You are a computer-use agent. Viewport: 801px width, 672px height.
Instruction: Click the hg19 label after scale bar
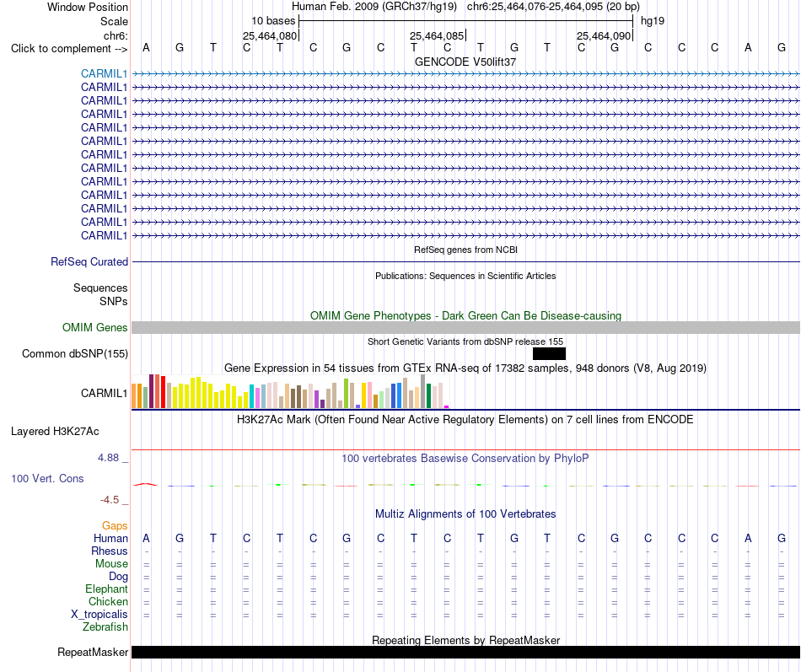(x=653, y=21)
